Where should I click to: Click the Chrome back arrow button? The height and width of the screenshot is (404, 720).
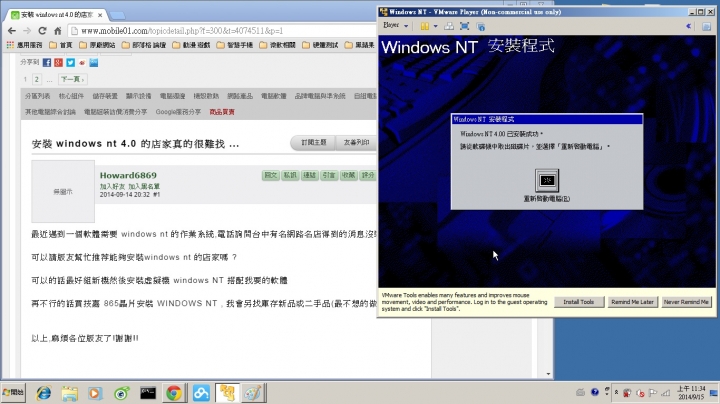(x=11, y=31)
